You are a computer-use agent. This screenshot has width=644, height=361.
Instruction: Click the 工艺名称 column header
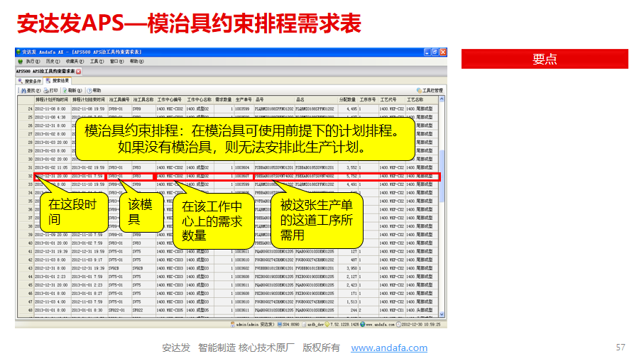pyautogui.click(x=422, y=100)
